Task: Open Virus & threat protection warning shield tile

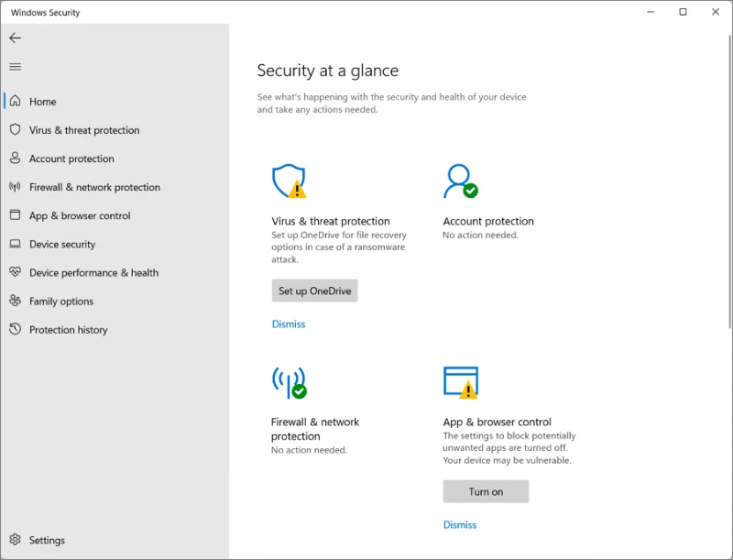Action: coord(290,181)
